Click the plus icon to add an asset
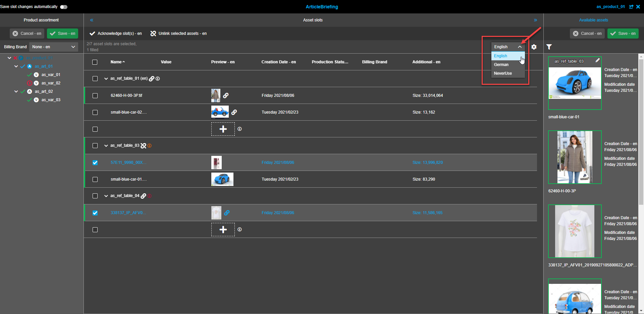 tap(223, 129)
